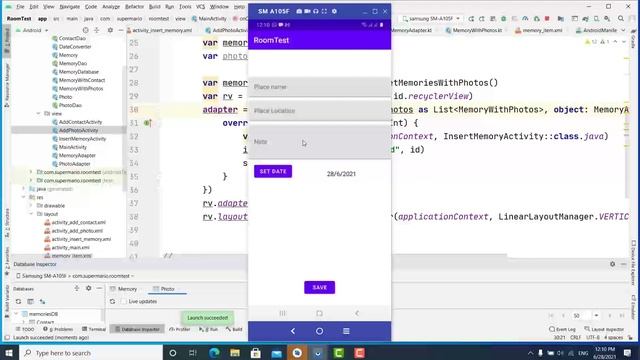
Task: Expand com.supermario.roomtest androidTest package
Action: (x=31, y=172)
